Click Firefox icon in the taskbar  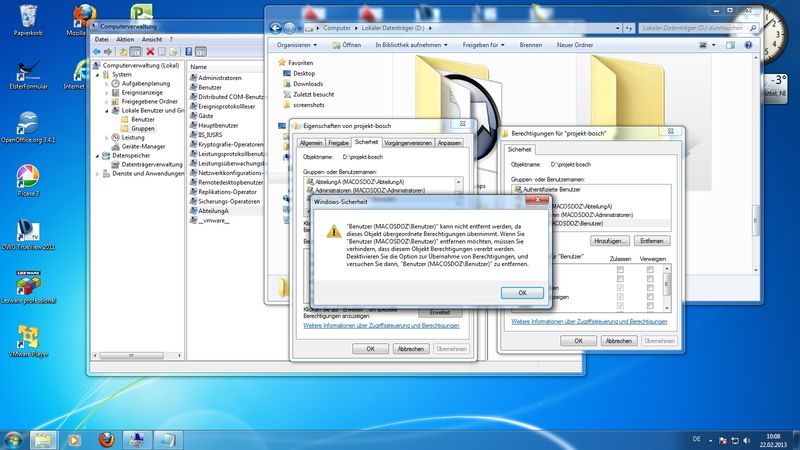(106, 439)
